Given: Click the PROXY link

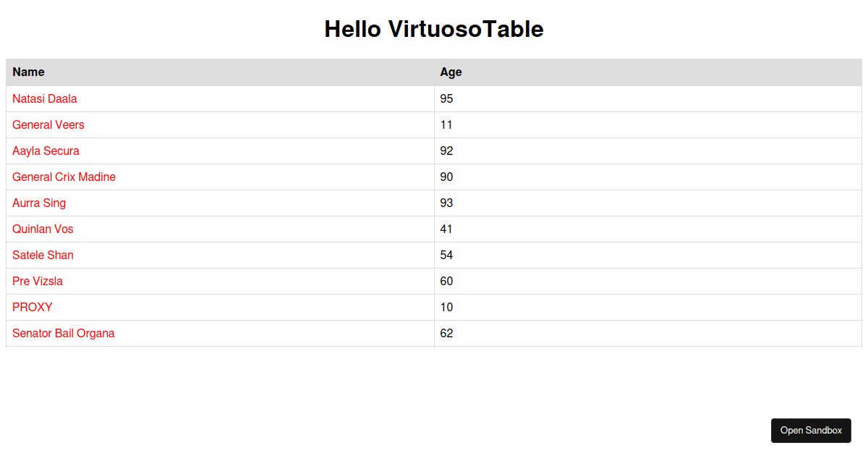Looking at the screenshot, I should pyautogui.click(x=32, y=307).
